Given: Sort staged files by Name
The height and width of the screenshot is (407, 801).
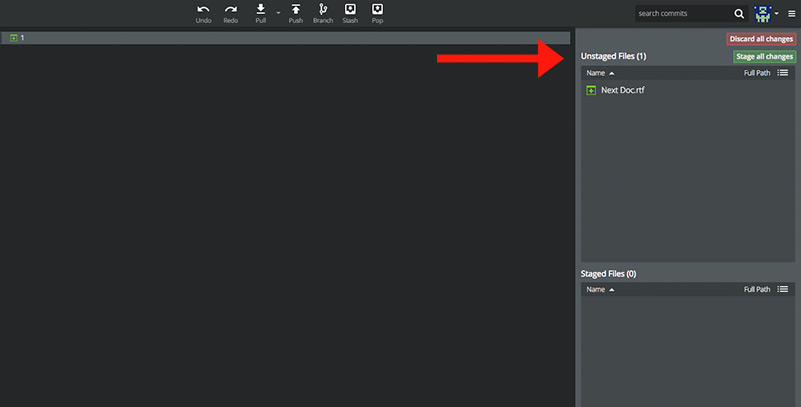Looking at the screenshot, I should pos(600,290).
